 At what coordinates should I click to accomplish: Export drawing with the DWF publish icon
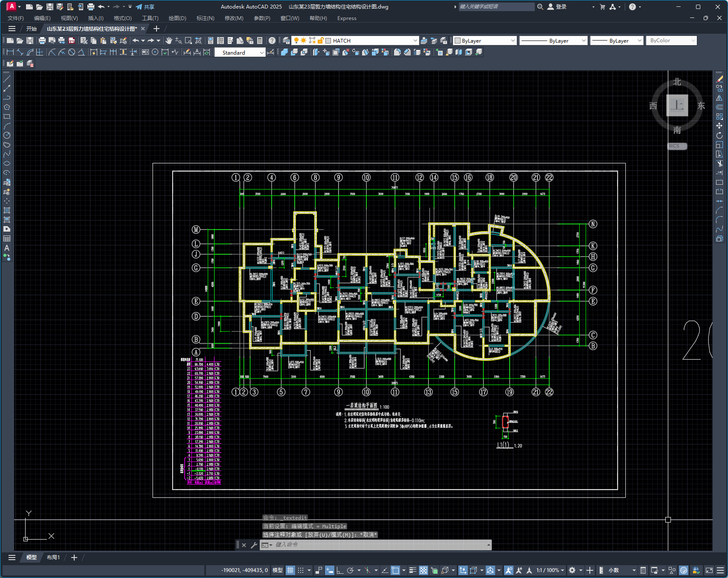(x=72, y=41)
